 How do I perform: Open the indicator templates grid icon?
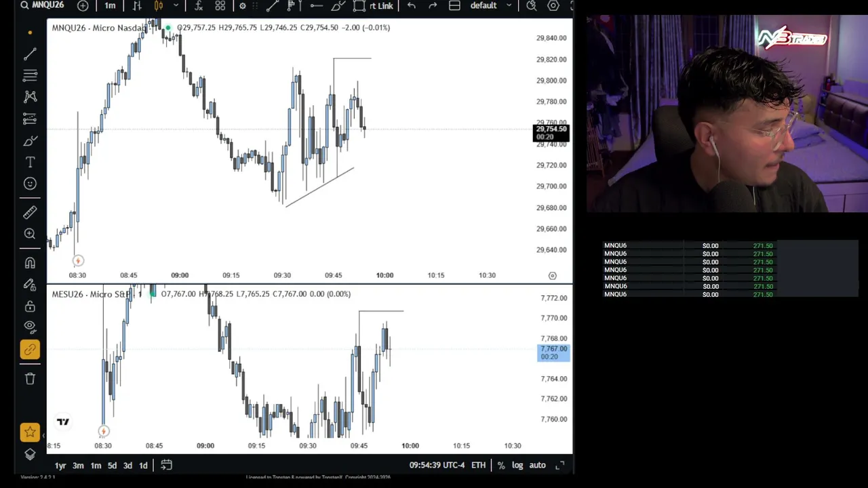tap(220, 5)
